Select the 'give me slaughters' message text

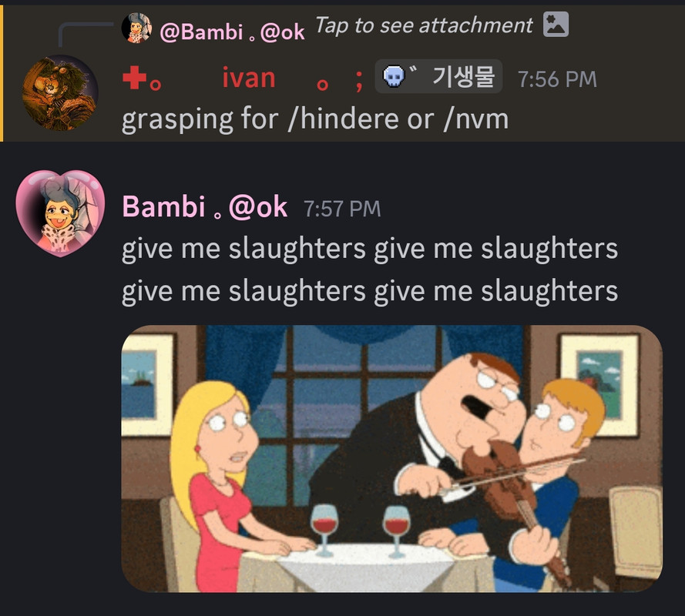pyautogui.click(x=370, y=269)
